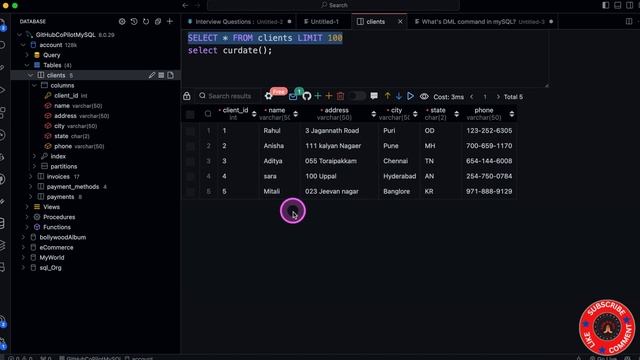Screen dimensions: 640x360
Task: Toggle the eye visibility icon in results toolbar
Action: click(424, 96)
